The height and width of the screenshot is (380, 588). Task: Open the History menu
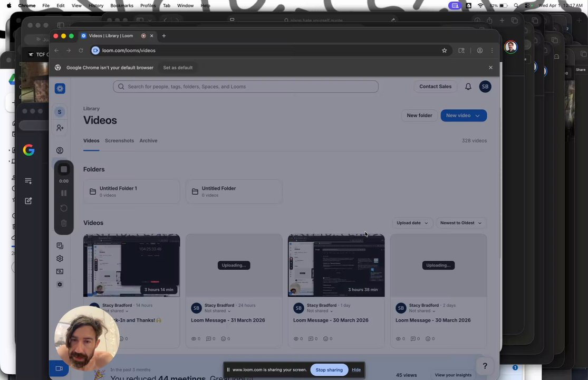[96, 6]
